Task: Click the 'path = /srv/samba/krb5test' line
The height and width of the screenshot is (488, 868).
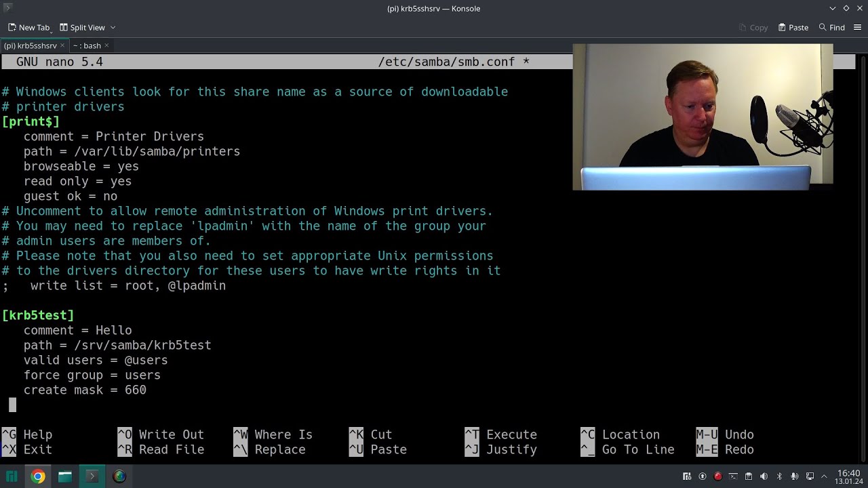Action: (117, 345)
